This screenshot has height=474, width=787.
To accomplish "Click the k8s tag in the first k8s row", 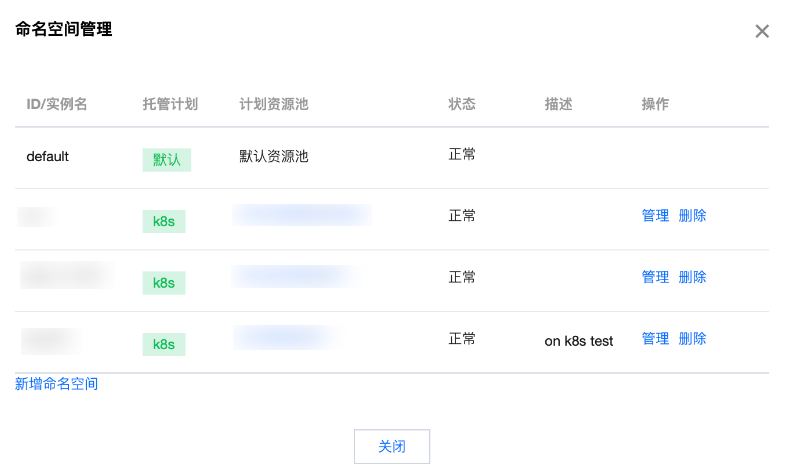I will (164, 221).
